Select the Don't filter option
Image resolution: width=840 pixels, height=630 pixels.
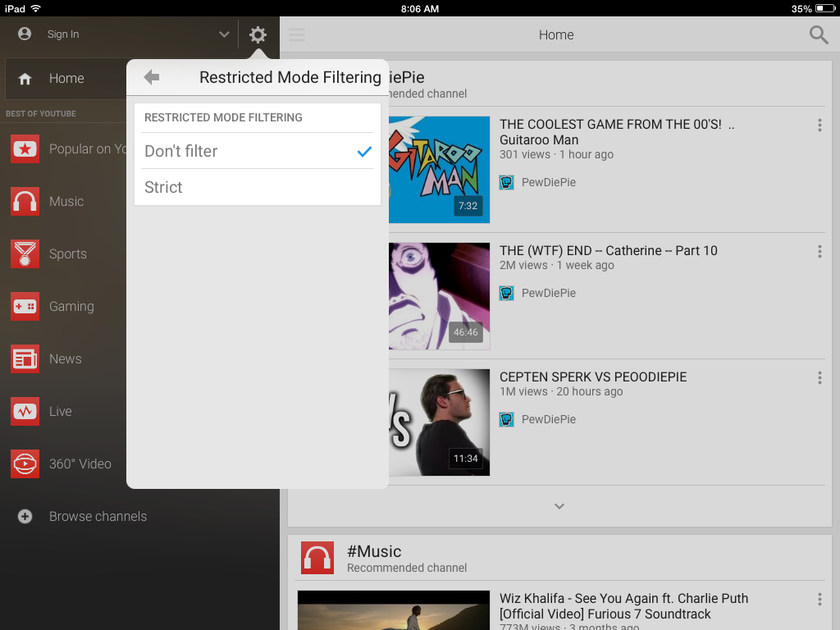[x=258, y=151]
